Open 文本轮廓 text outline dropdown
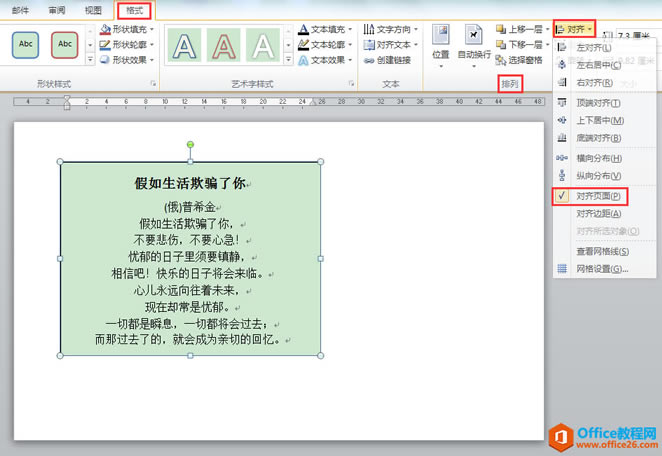This screenshot has height=456, width=662. click(325, 44)
